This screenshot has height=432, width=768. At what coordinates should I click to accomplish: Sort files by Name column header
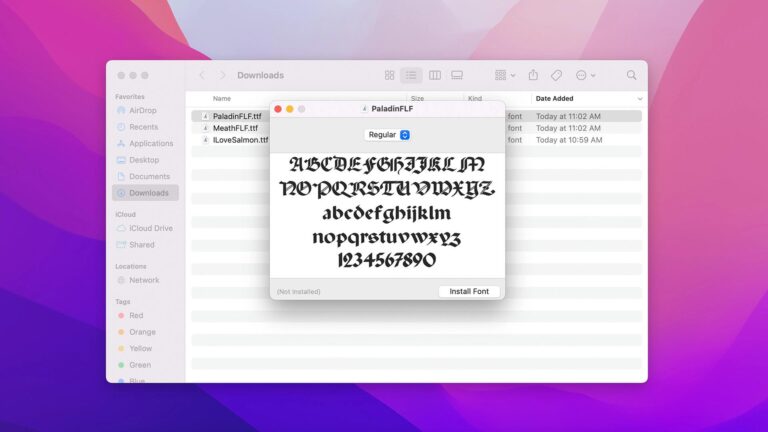tap(221, 98)
